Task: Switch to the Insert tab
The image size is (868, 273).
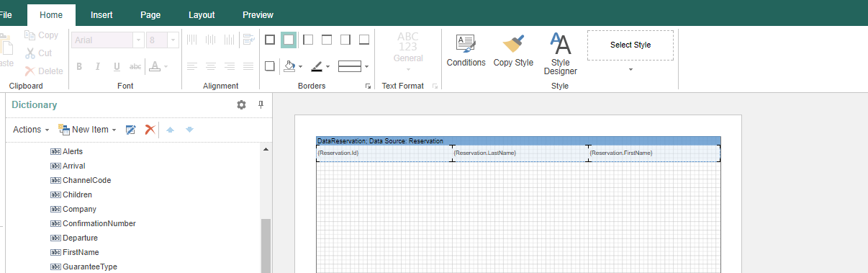Action: [101, 14]
